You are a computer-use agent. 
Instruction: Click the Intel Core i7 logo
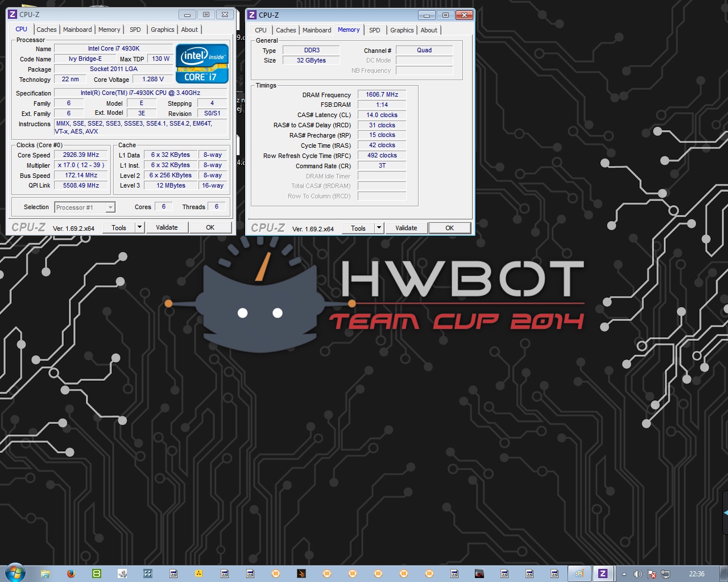tap(202, 64)
